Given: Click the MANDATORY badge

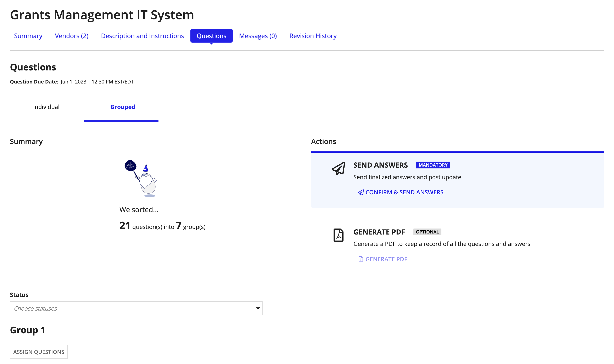Looking at the screenshot, I should (x=433, y=165).
